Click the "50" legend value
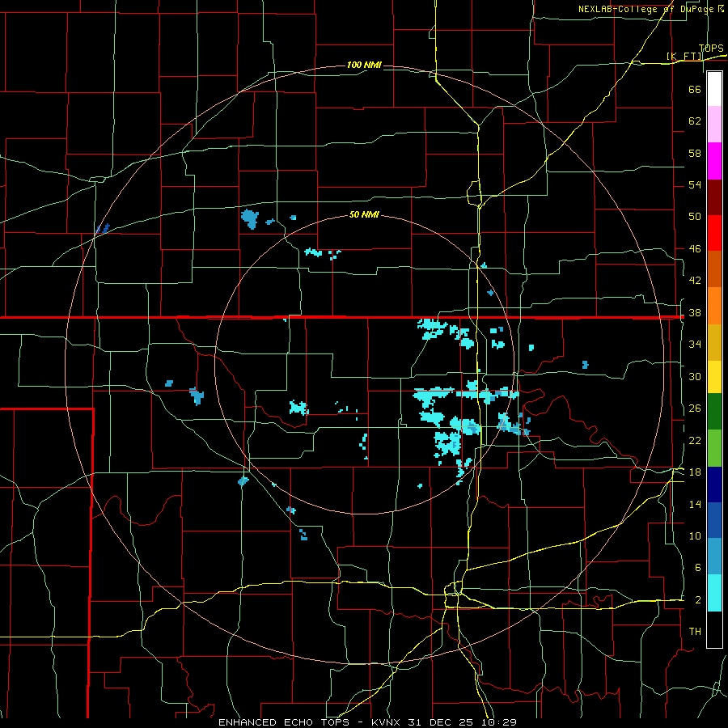The height and width of the screenshot is (728, 728). tap(695, 217)
